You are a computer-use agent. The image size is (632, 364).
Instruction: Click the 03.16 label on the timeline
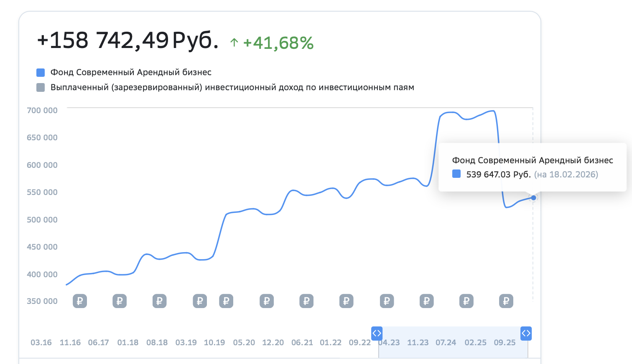(41, 343)
